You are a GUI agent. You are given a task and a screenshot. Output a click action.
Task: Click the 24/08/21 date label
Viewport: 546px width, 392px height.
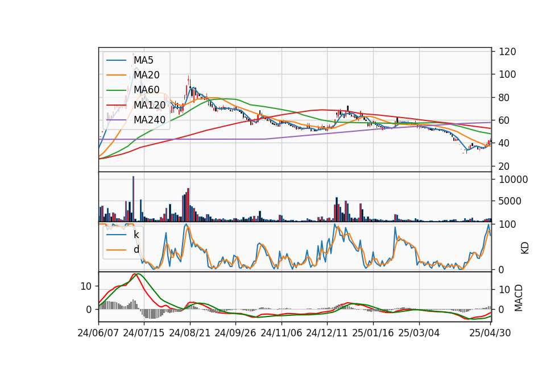[x=190, y=333]
